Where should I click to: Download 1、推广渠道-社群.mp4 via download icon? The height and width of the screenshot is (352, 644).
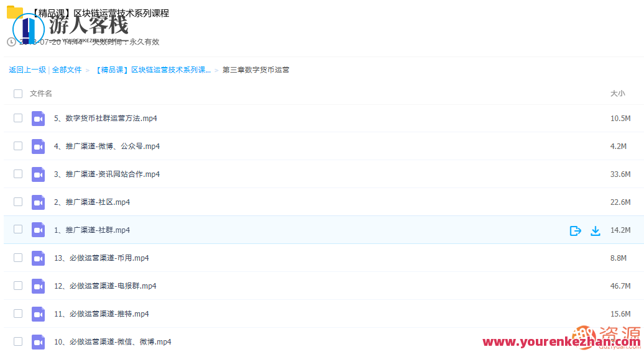(595, 230)
